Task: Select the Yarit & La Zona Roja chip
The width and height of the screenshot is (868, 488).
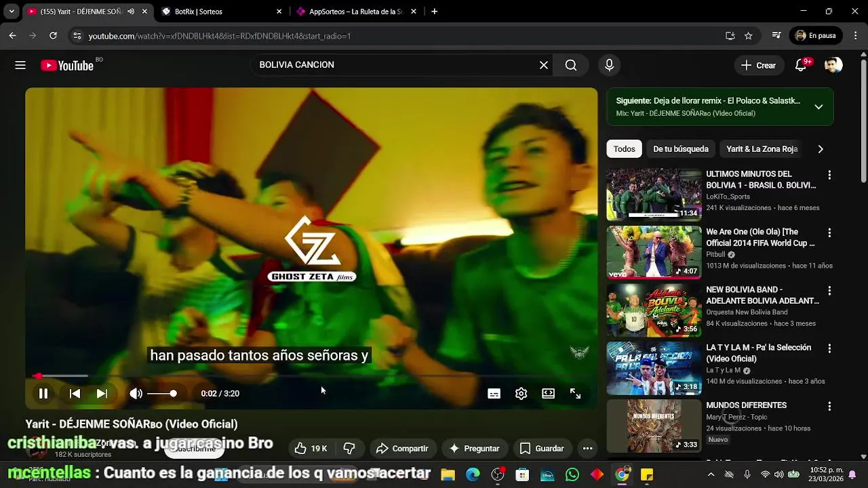Action: [762, 149]
